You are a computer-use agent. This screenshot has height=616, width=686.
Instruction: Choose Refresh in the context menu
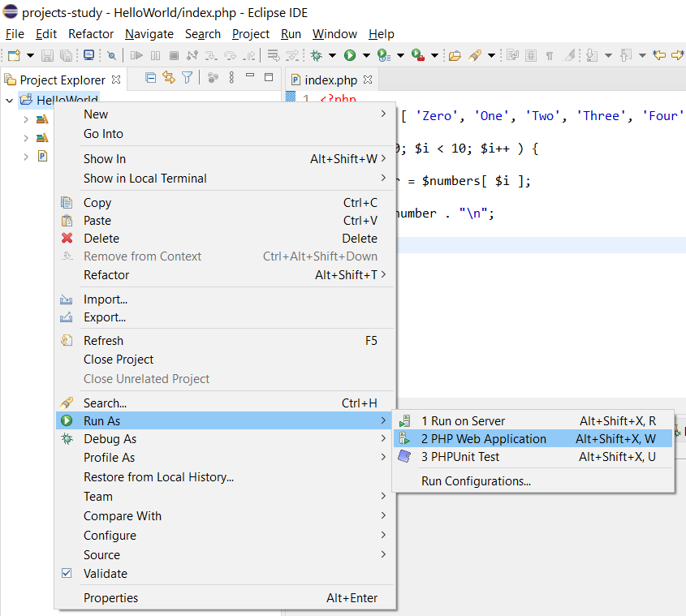[x=226, y=340]
